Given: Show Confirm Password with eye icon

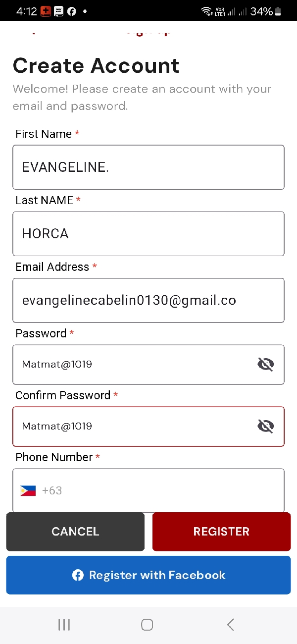Looking at the screenshot, I should 266,426.
